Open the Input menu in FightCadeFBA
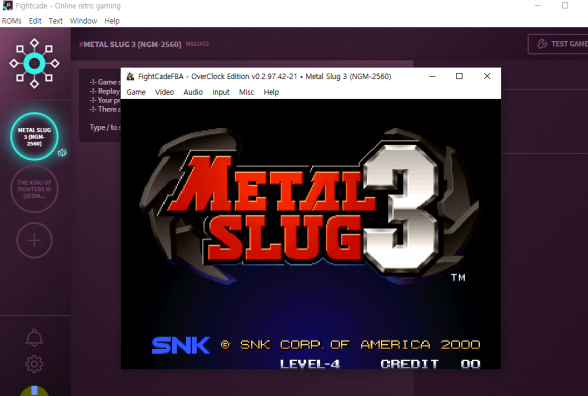 [x=221, y=92]
